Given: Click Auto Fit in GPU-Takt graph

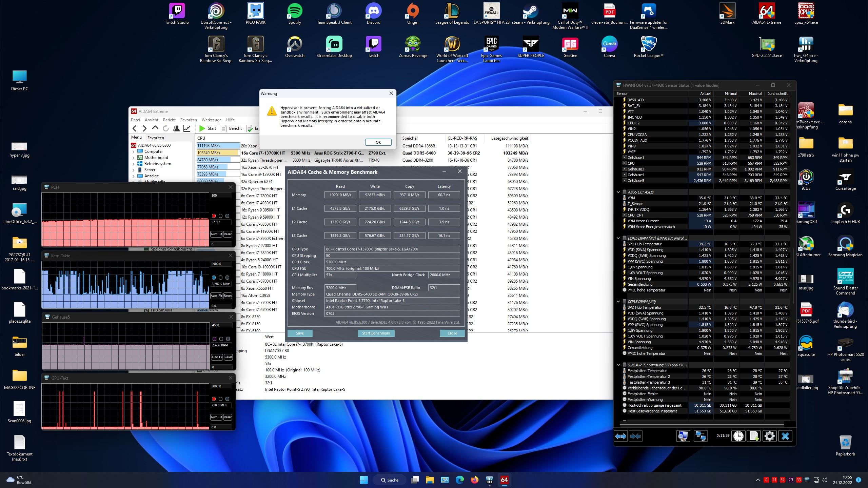Looking at the screenshot, I should (216, 417).
